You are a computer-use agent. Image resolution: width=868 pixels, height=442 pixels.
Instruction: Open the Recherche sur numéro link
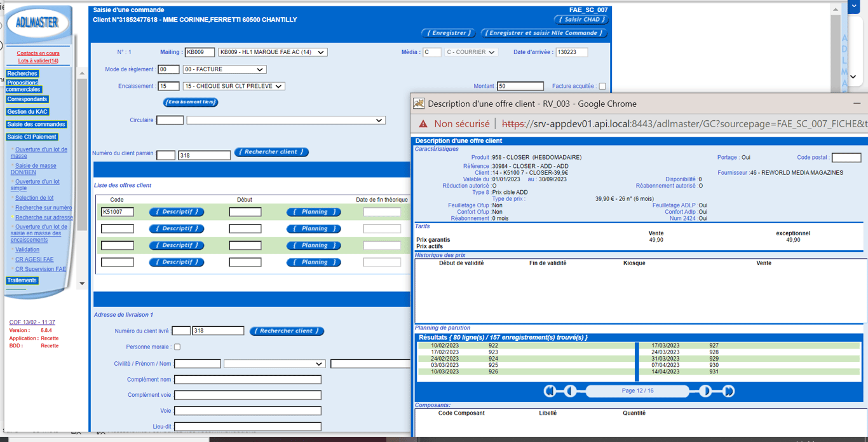44,208
